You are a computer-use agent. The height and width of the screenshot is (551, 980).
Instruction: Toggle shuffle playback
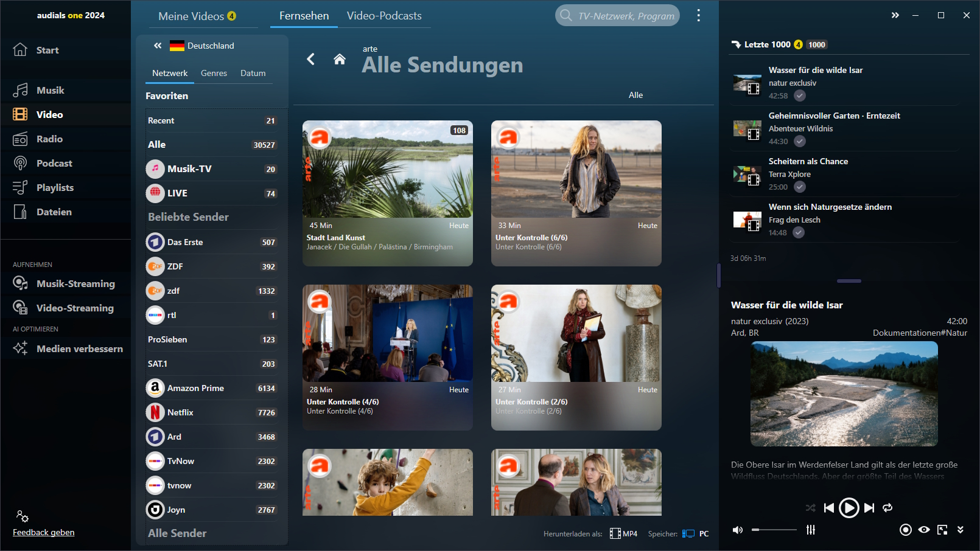(x=811, y=508)
